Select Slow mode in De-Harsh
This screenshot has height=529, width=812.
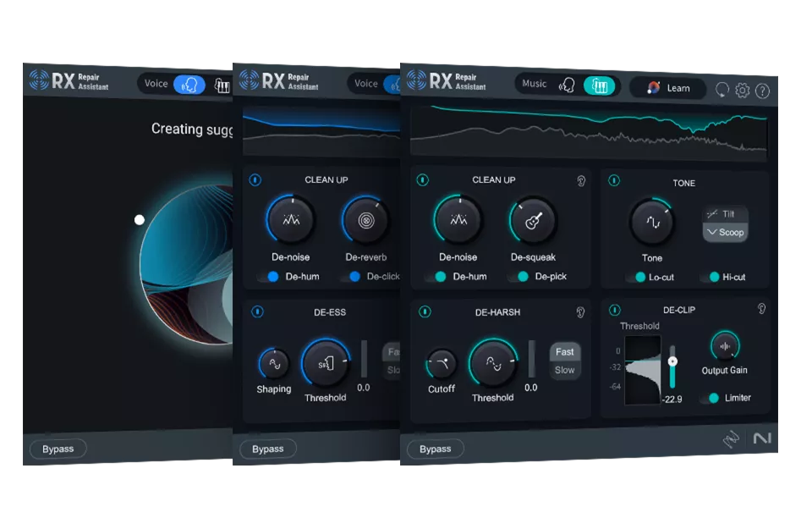tap(564, 370)
